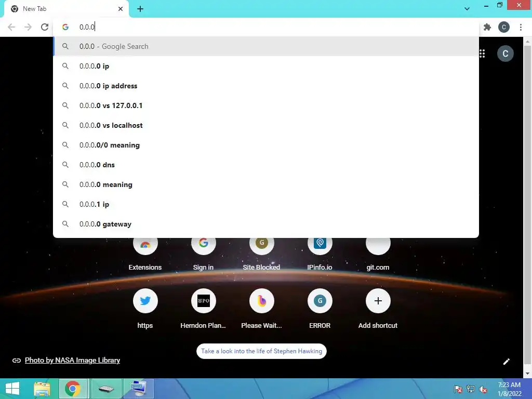Open the ERROR shortcut tile
The image size is (532, 399).
click(320, 308)
